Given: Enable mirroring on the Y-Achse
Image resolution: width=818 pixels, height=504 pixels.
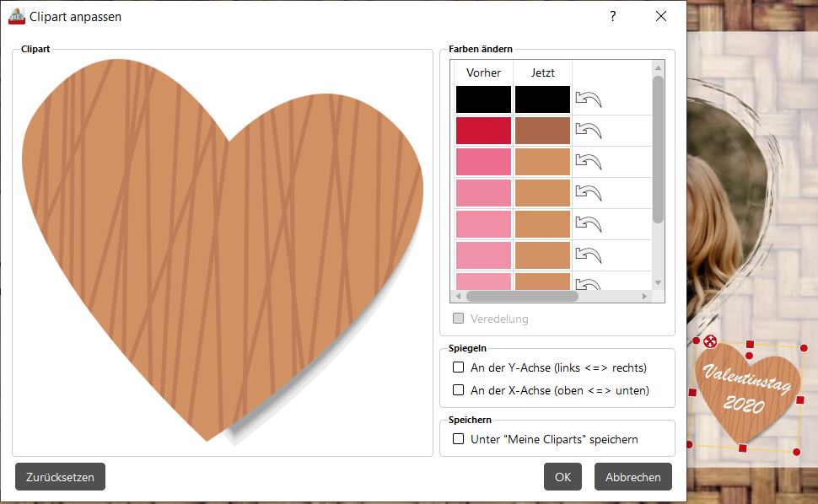Looking at the screenshot, I should 459,367.
